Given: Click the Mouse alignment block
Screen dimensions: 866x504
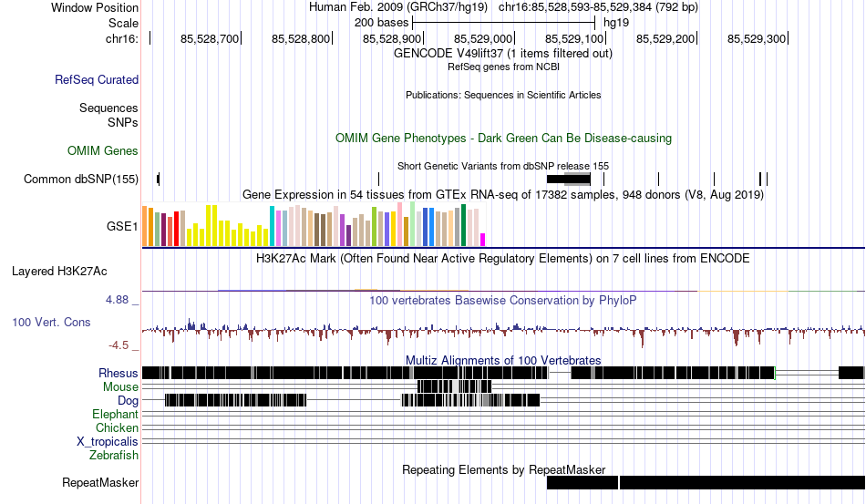Looking at the screenshot, I should [455, 386].
